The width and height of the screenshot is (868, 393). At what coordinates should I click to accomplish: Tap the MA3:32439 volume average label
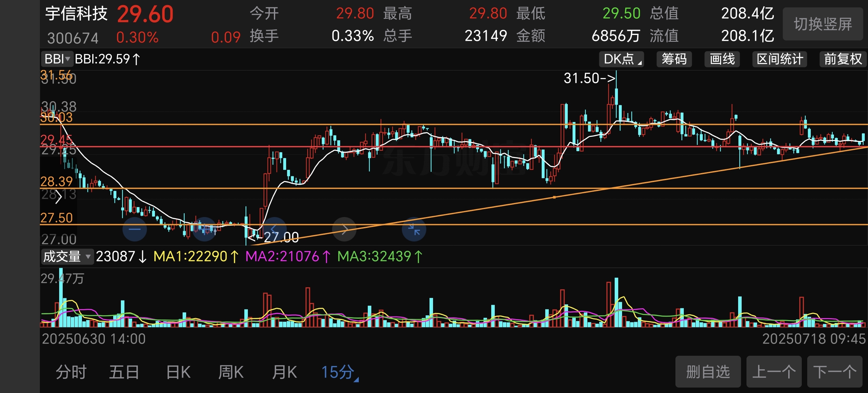(x=380, y=257)
